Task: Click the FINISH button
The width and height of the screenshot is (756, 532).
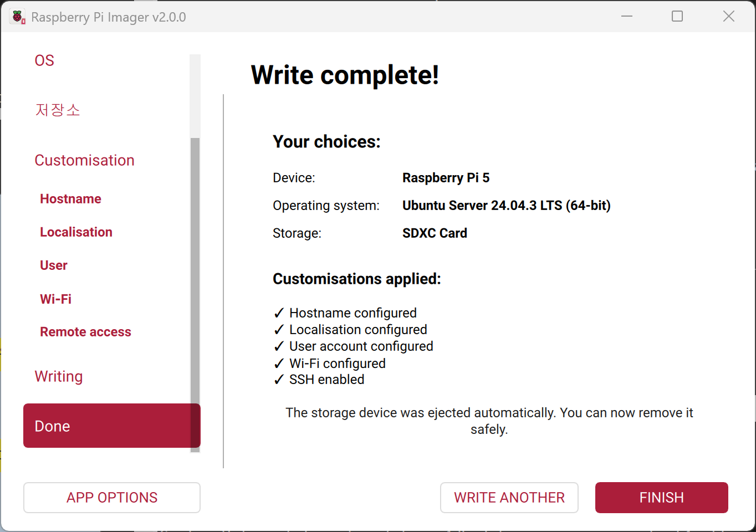Action: coord(662,498)
